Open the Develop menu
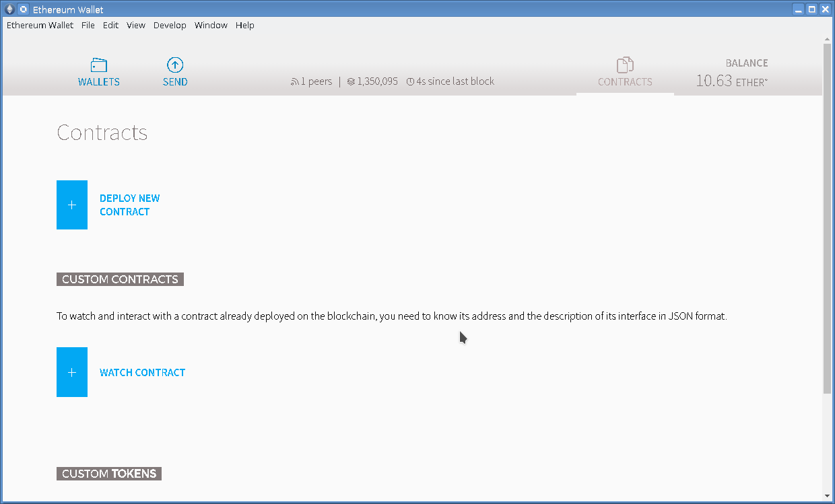835x504 pixels. coord(170,25)
